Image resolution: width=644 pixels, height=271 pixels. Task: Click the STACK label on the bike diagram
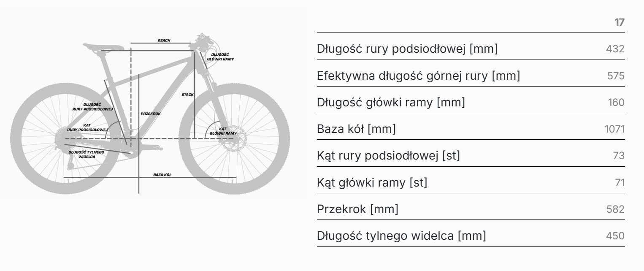[187, 95]
